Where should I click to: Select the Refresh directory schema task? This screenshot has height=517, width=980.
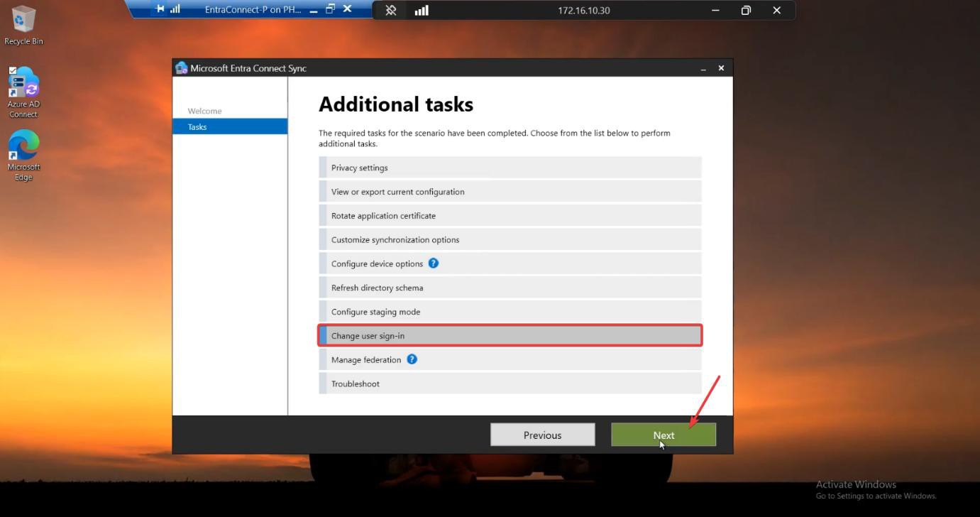point(510,288)
